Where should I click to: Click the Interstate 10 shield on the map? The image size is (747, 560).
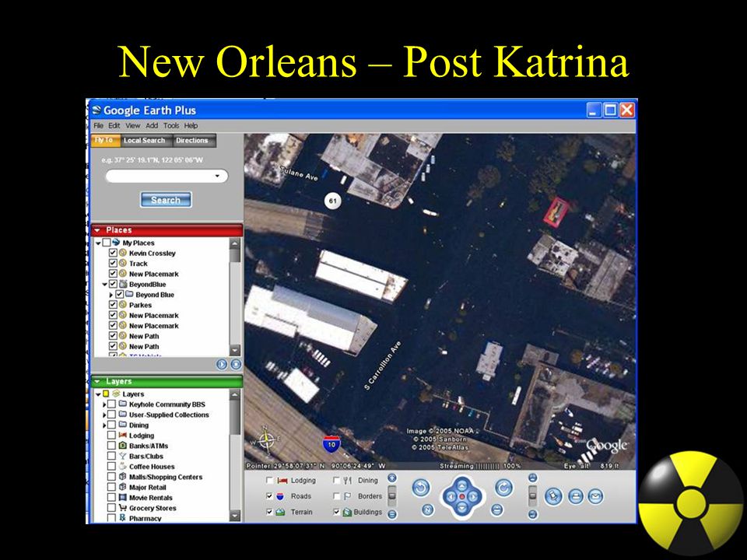[331, 444]
